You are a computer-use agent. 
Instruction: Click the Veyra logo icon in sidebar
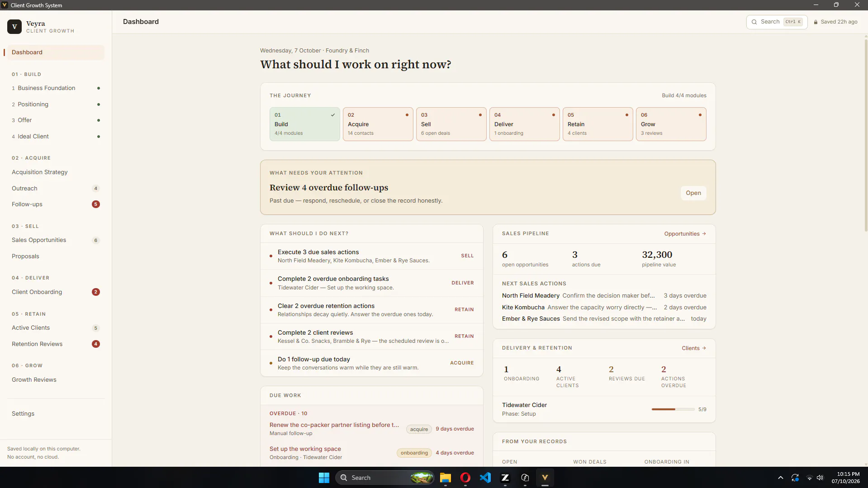pyautogui.click(x=14, y=27)
